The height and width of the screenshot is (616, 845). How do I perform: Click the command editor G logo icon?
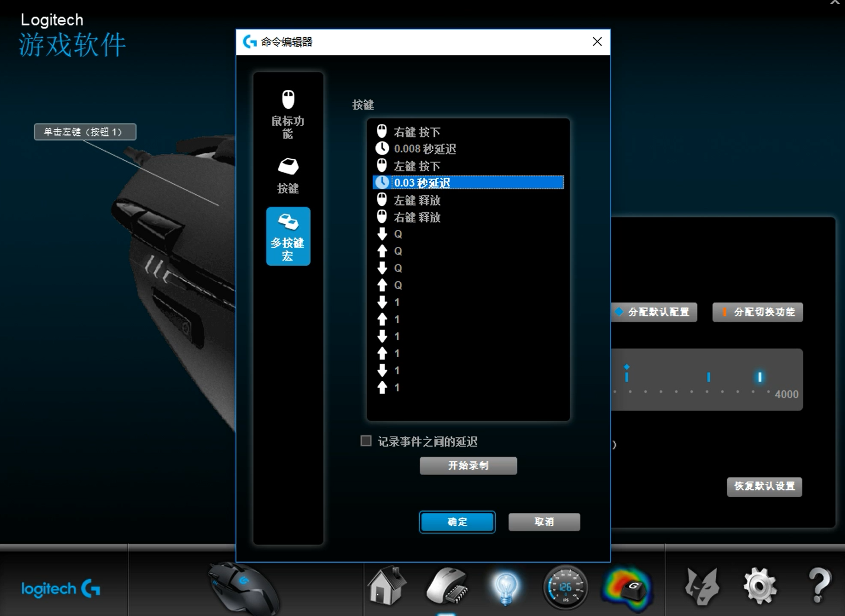(250, 41)
